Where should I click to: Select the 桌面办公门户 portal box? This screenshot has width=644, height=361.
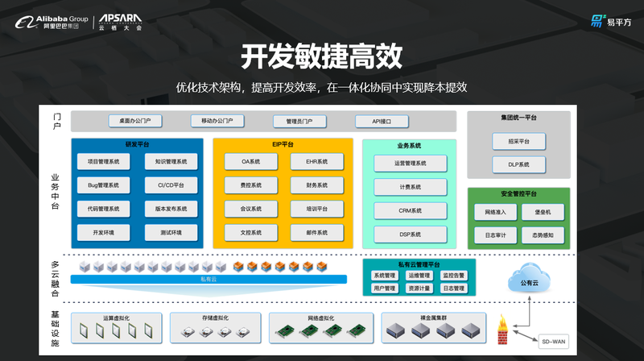pyautogui.click(x=135, y=121)
